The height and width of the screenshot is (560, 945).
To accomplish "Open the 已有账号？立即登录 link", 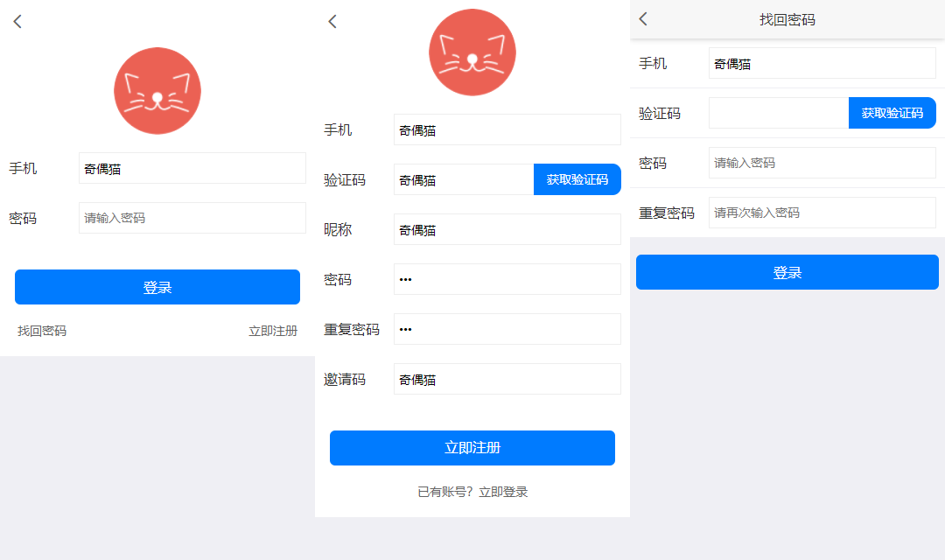I will coord(472,492).
